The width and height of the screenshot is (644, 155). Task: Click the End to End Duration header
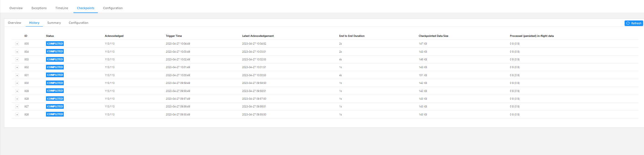(x=352, y=36)
